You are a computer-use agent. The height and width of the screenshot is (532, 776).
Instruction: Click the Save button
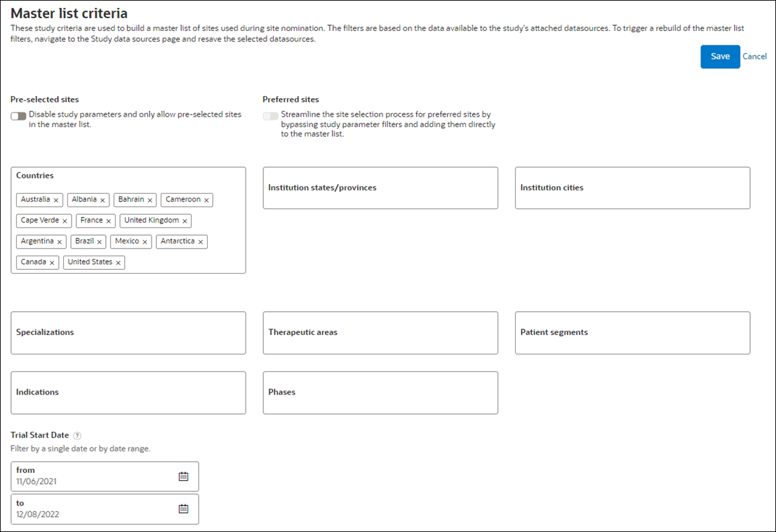point(720,56)
